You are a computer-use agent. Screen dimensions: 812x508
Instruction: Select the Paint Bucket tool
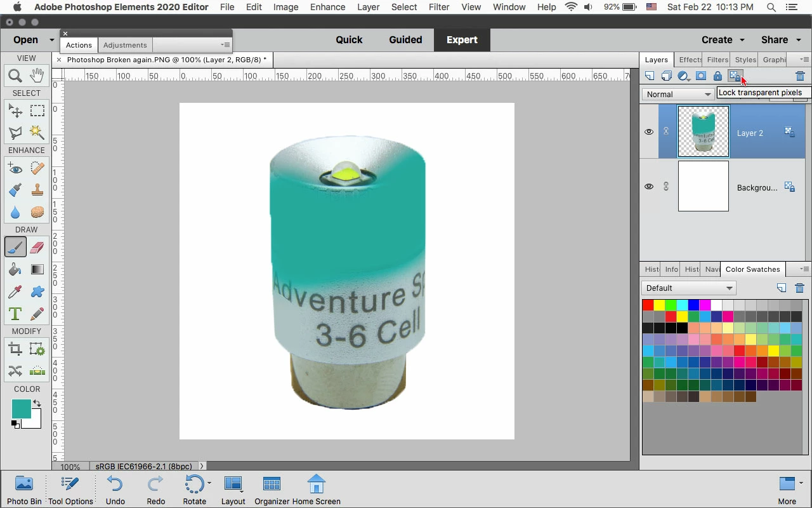[15, 269]
